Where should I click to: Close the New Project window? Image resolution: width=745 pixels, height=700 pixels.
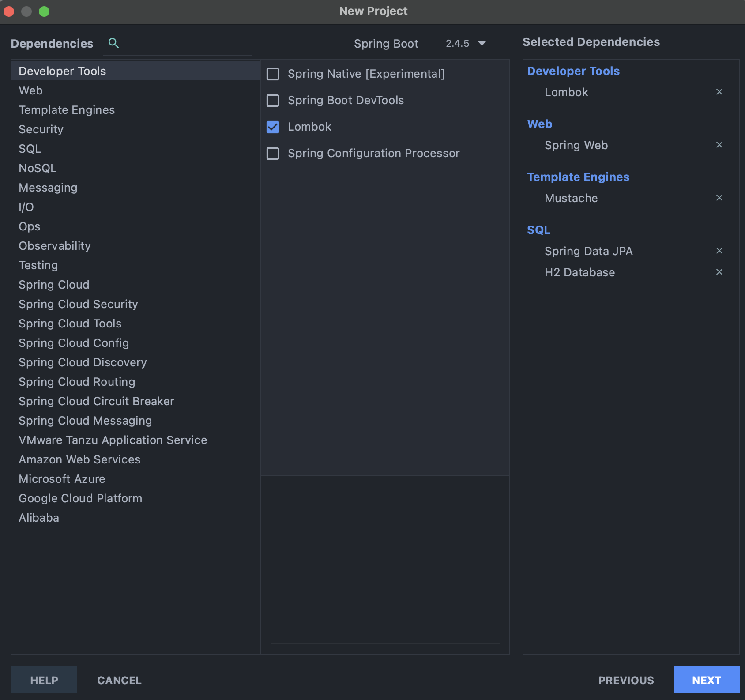pyautogui.click(x=9, y=11)
